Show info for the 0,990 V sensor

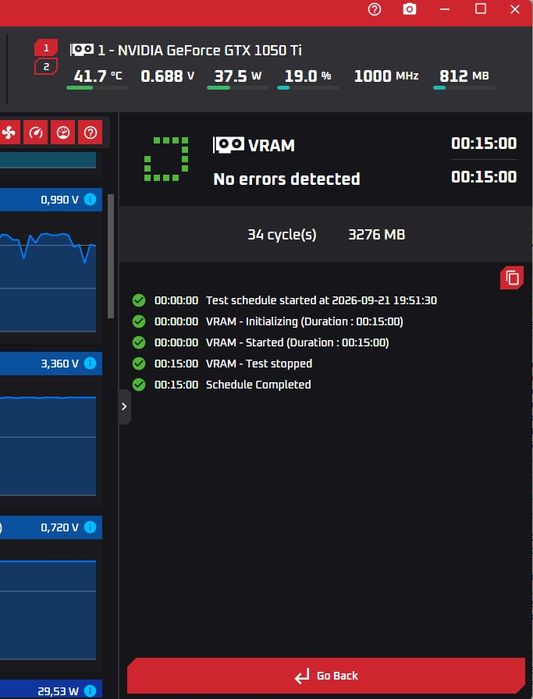[90, 199]
